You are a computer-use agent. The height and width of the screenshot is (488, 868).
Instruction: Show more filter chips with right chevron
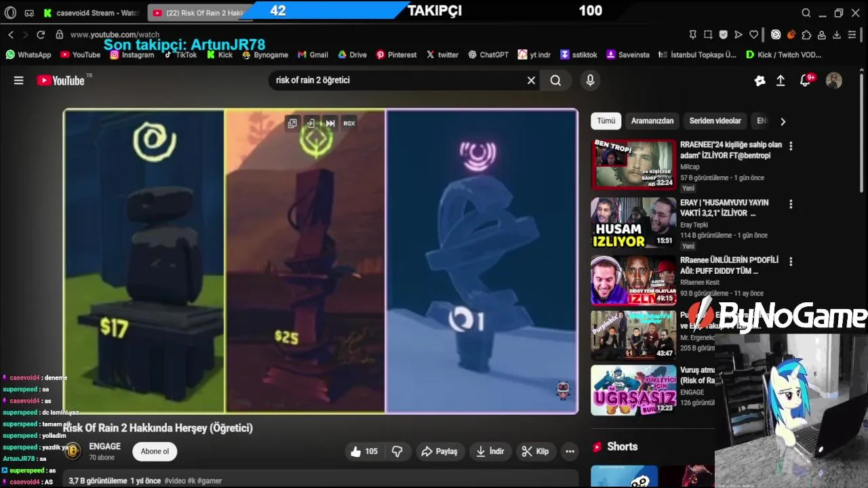click(x=783, y=121)
